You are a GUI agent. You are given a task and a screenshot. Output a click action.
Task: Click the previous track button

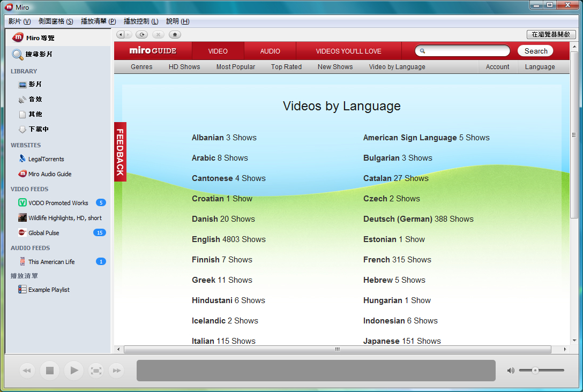coord(27,371)
